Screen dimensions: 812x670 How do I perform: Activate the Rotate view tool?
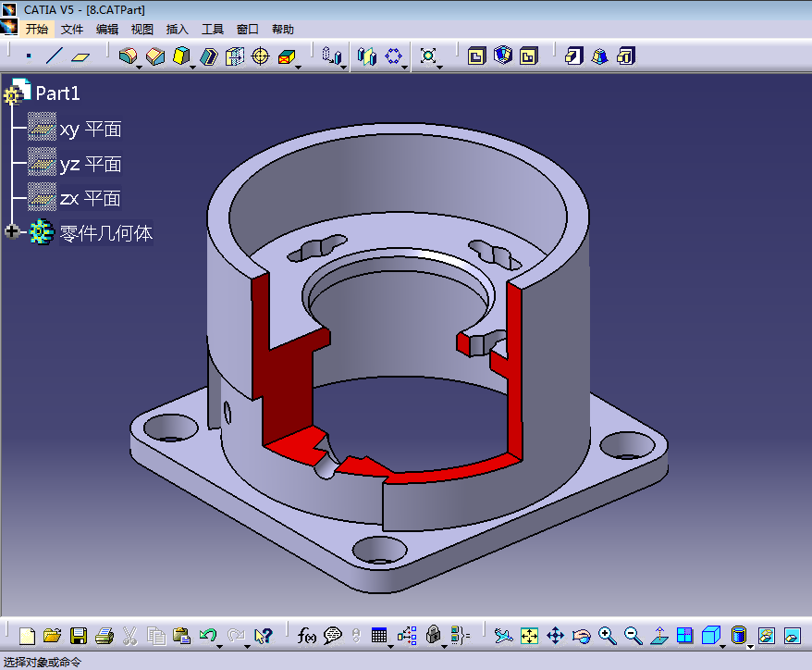pyautogui.click(x=581, y=636)
